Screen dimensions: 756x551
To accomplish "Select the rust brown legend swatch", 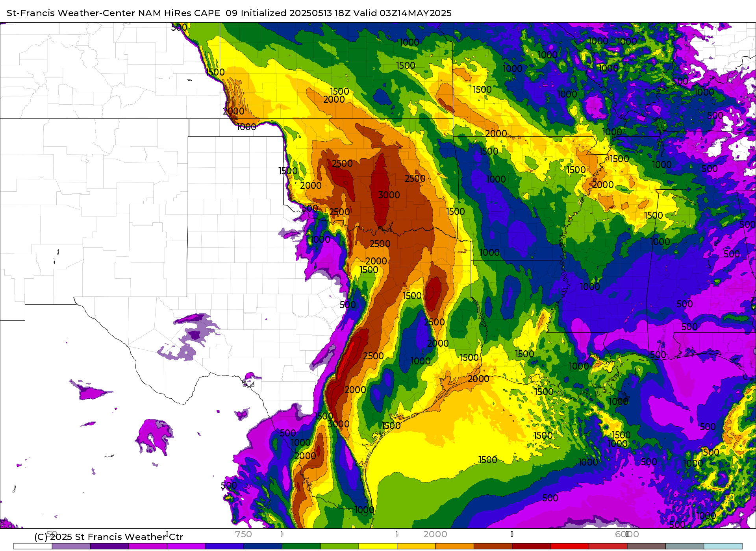I will tap(493, 546).
